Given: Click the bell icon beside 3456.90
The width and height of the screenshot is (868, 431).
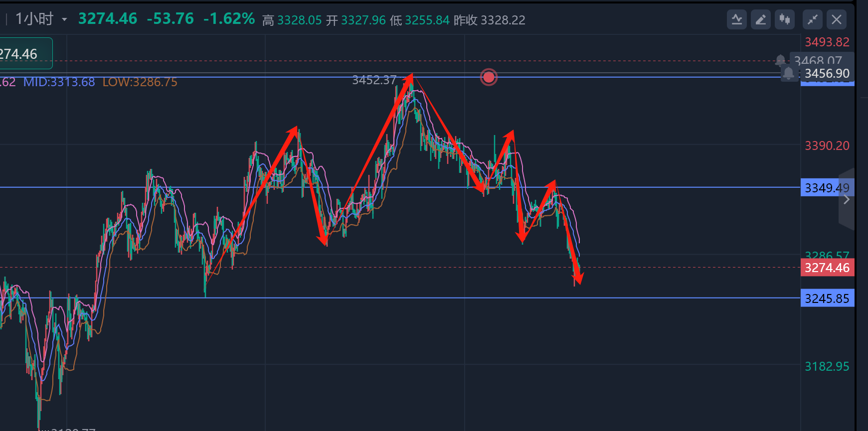Looking at the screenshot, I should (788, 74).
